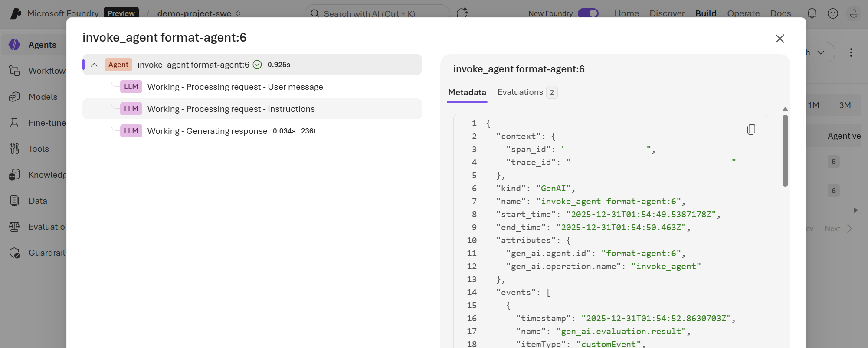868x348 pixels.
Task: Click the success checkmark status icon
Action: coord(257,65)
